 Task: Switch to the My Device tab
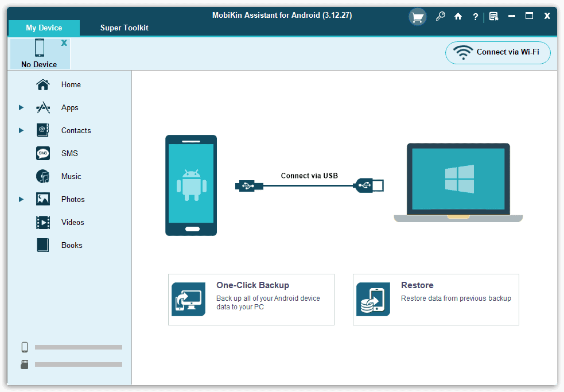click(x=44, y=28)
